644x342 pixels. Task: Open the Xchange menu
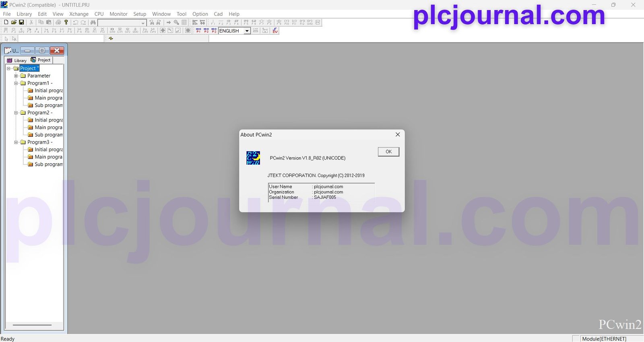coord(79,14)
